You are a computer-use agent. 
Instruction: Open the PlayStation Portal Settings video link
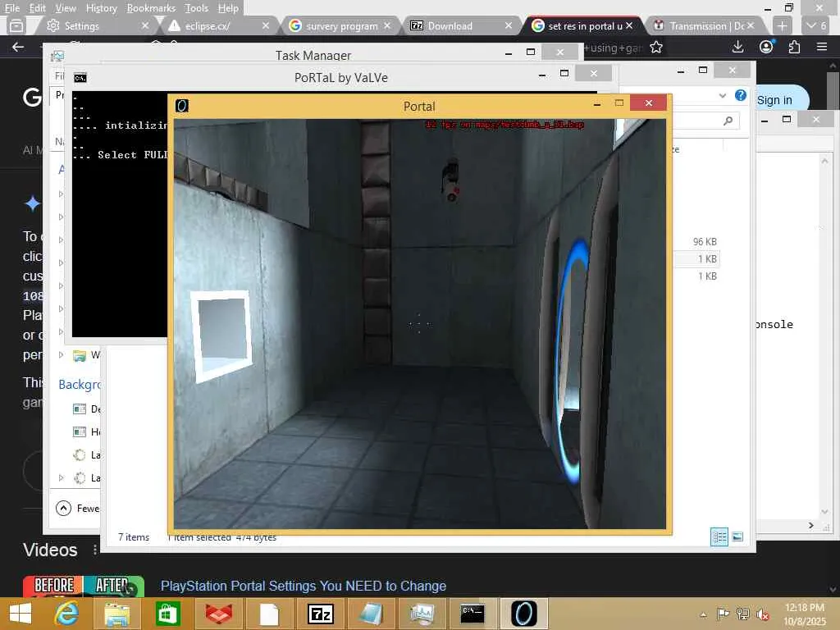[304, 586]
